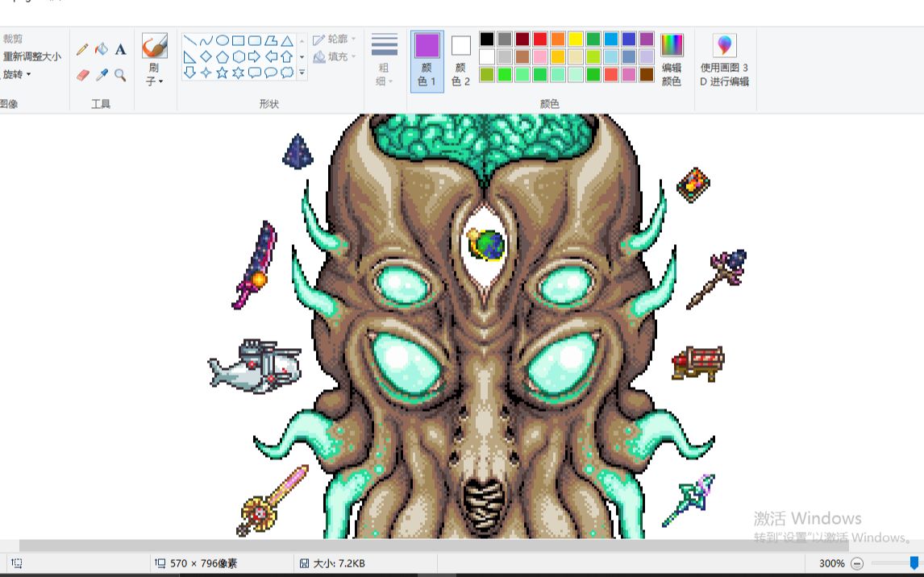Choose the Right arrow shape
Viewport: 924px width, 577px height.
point(255,56)
